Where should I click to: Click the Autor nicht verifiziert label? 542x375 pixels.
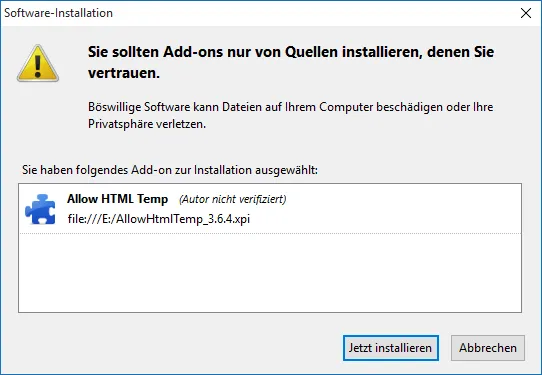click(x=233, y=199)
